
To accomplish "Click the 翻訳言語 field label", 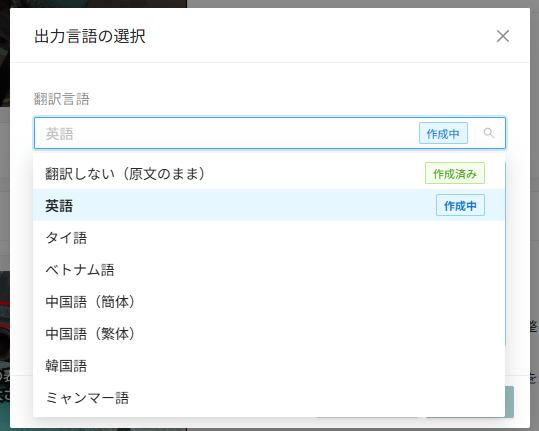I will coord(62,99).
